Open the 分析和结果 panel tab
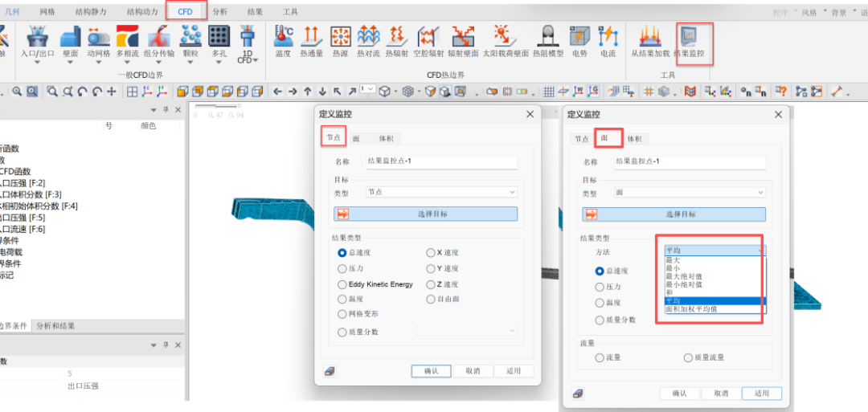This screenshot has height=412, width=868. click(x=55, y=326)
